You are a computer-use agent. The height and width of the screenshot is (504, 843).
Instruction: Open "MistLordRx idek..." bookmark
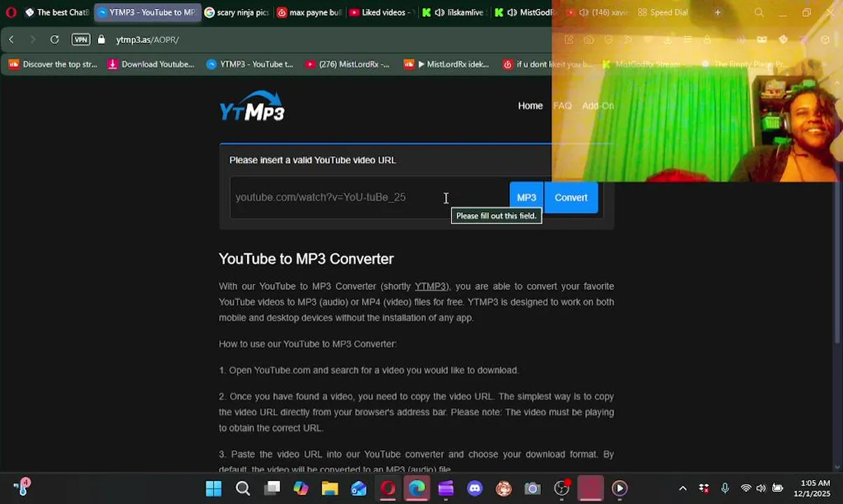446,64
